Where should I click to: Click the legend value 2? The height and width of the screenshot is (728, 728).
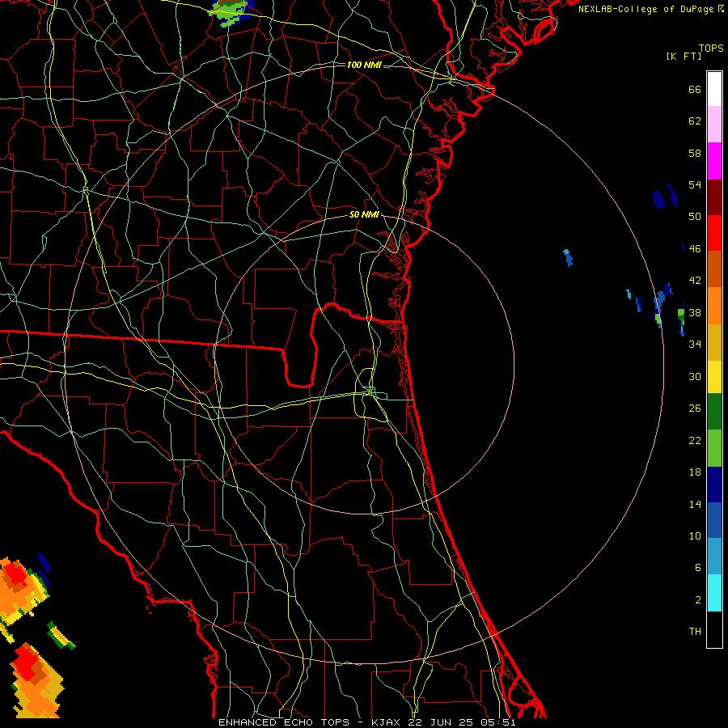pyautogui.click(x=698, y=600)
